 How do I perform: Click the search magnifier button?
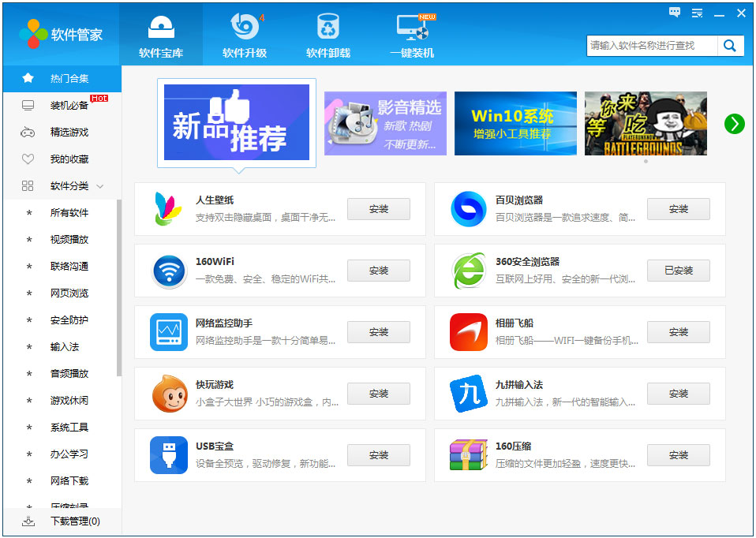(730, 46)
